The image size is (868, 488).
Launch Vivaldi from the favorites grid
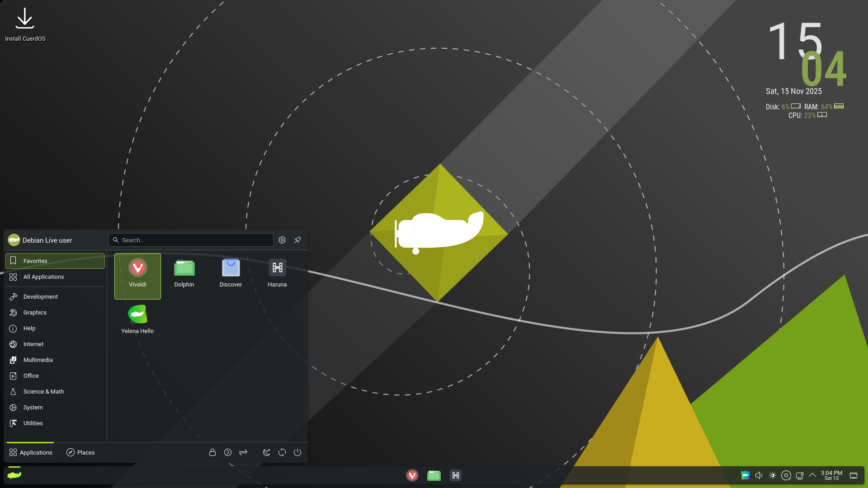137,273
